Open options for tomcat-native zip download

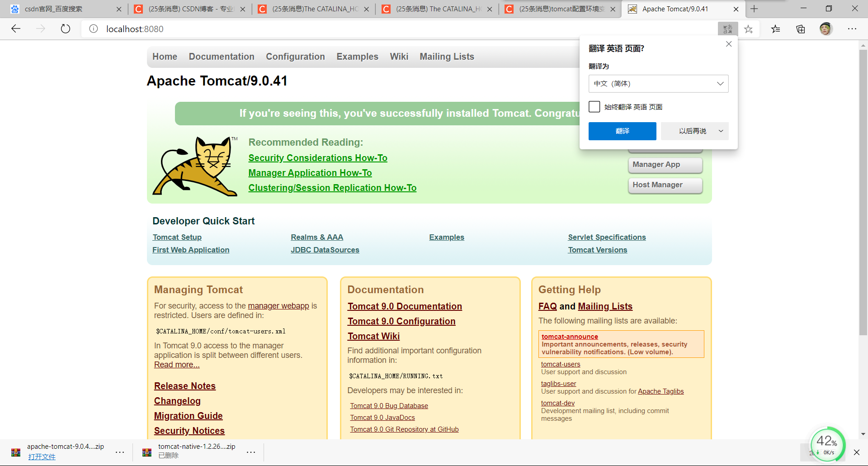251,452
